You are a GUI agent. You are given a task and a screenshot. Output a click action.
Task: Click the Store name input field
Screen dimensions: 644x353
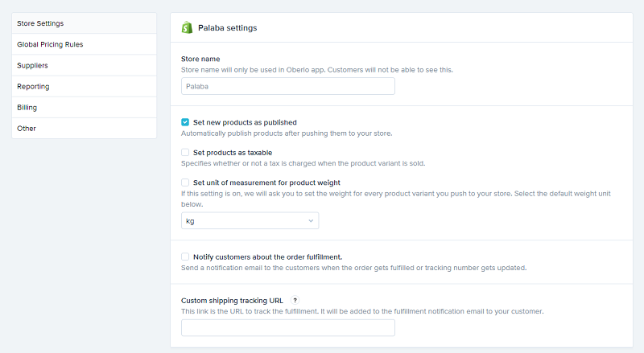click(x=287, y=86)
